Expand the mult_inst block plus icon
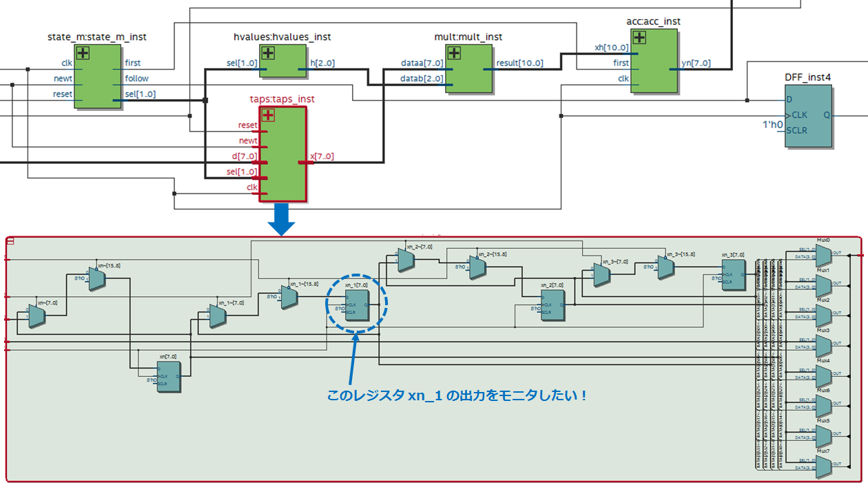 454,53
